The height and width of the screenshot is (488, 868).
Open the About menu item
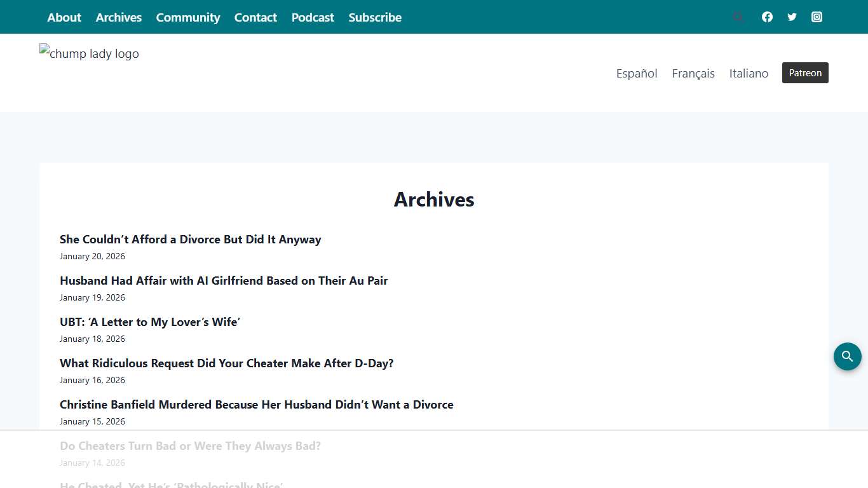[x=64, y=17]
